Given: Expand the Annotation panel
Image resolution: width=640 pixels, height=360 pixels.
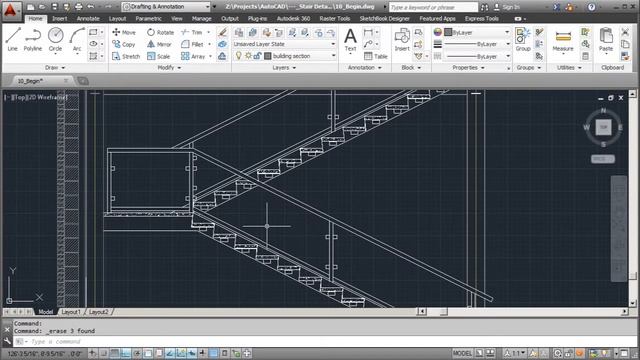Looking at the screenshot, I should coord(364,68).
